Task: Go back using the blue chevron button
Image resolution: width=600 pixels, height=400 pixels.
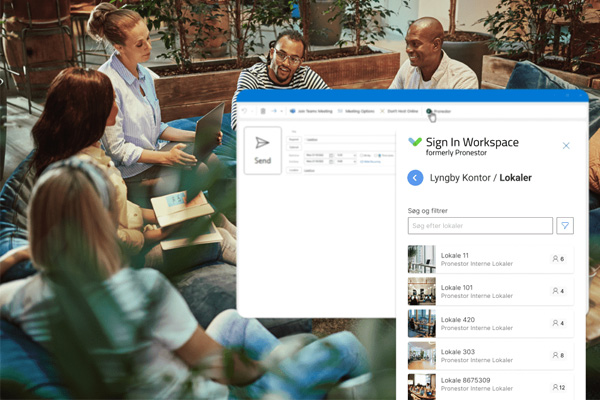Action: pos(415,178)
